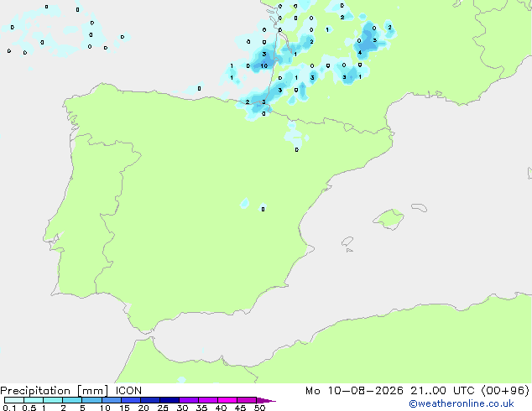532x411 pixels.
Task: Click the '20' legend scale label
Action: coord(143,408)
